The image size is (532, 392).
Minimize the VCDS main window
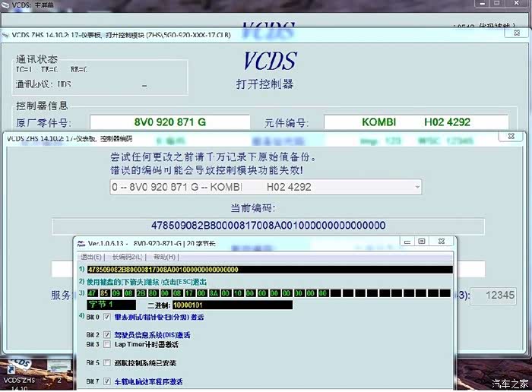[482, 3]
